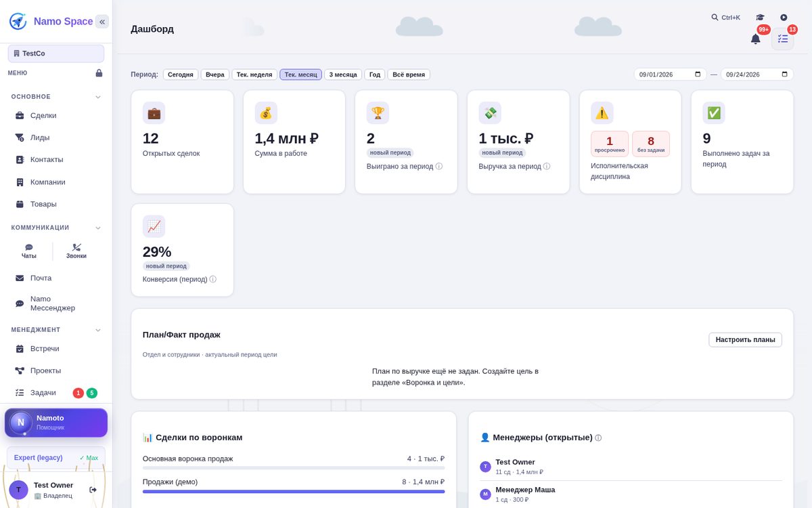Click info icon next to Выручка за период
The height and width of the screenshot is (508, 812).
click(x=547, y=167)
